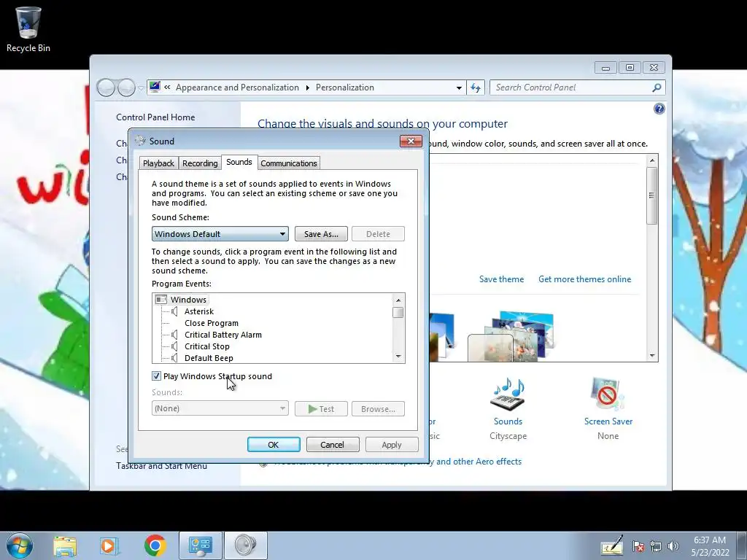Expand the address bar history dropdown
Image resolution: width=747 pixels, height=560 pixels.
(x=459, y=87)
